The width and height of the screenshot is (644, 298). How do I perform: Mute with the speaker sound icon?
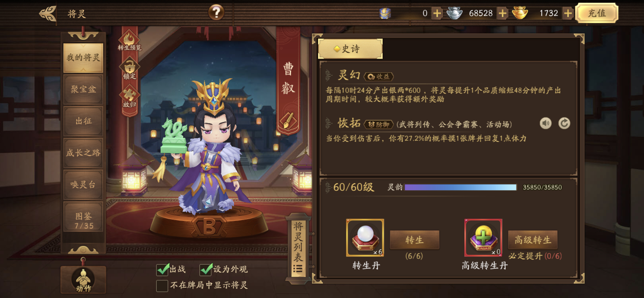(546, 123)
